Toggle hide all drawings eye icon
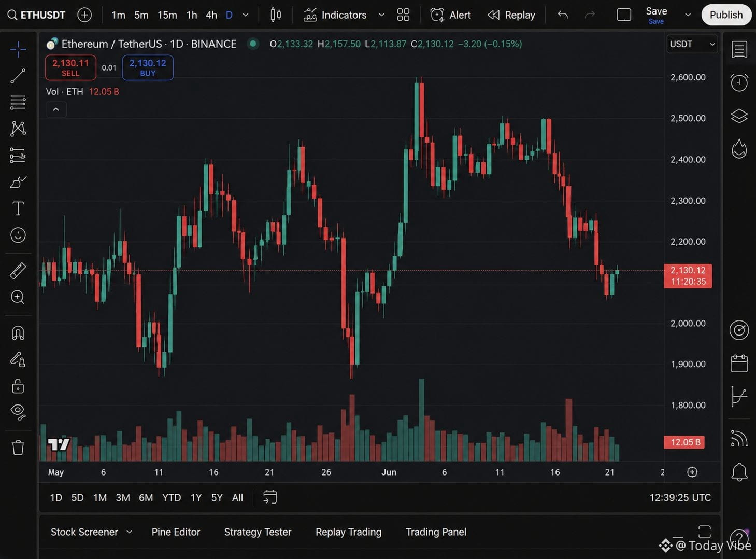The image size is (756, 559). point(18,412)
